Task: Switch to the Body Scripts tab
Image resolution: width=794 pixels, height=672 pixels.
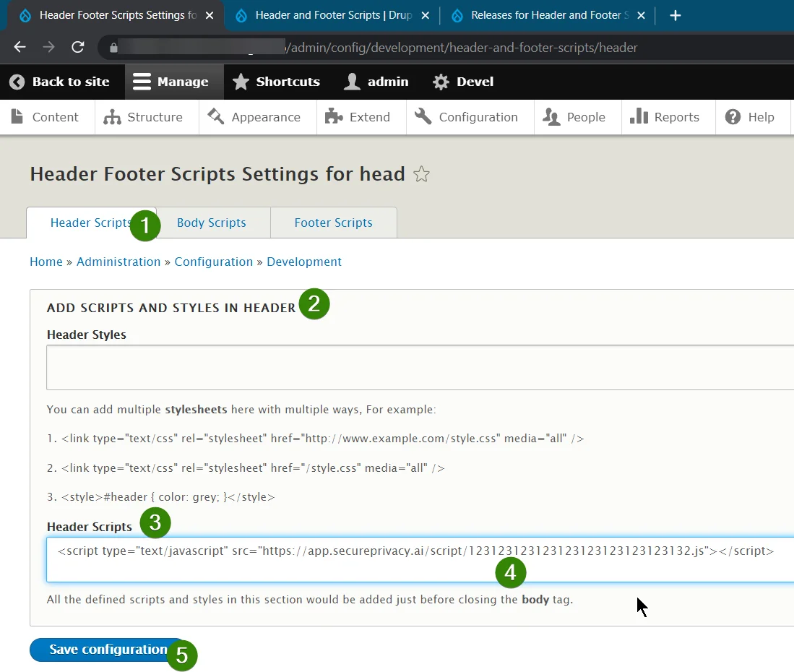Action: point(212,223)
